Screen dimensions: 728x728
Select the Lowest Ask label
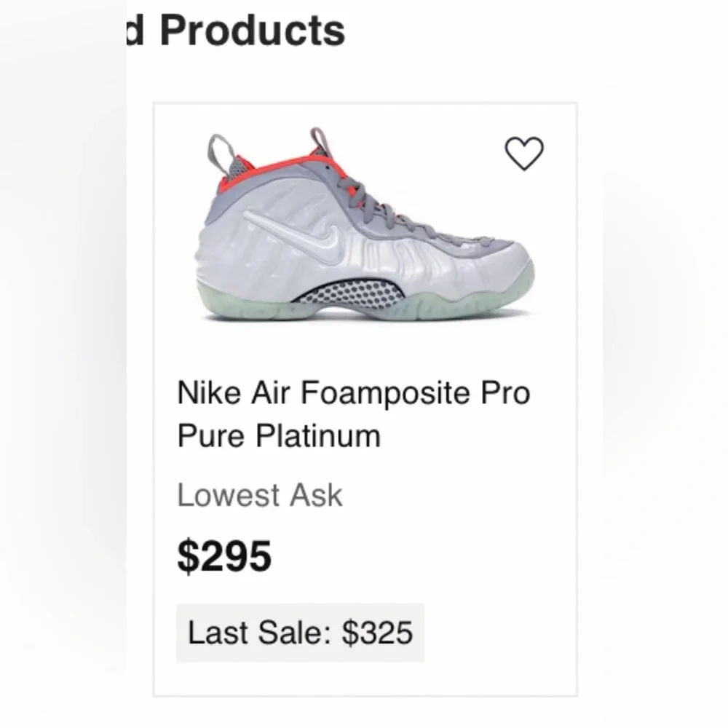(259, 496)
